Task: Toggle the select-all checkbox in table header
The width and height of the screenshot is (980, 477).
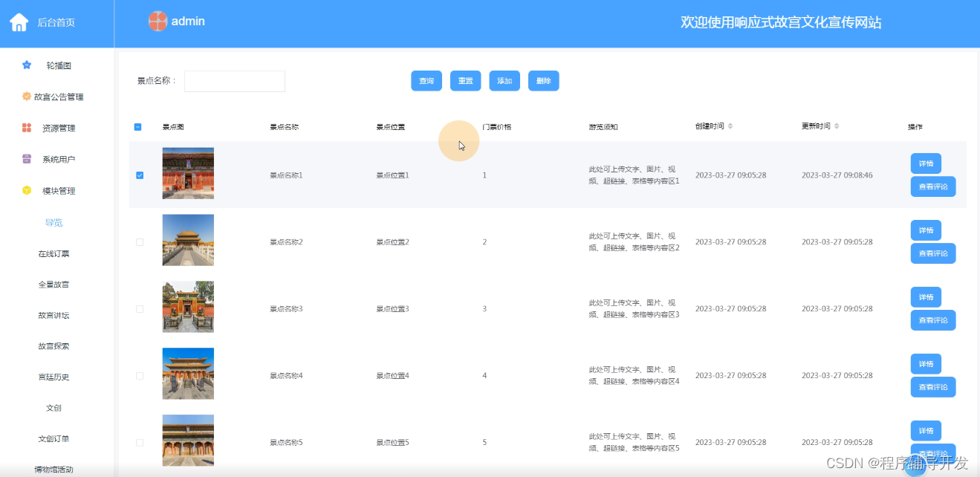Action: (x=138, y=127)
